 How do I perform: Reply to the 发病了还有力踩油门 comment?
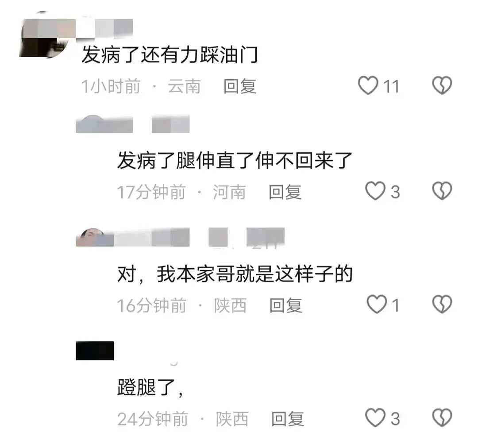[x=240, y=86]
